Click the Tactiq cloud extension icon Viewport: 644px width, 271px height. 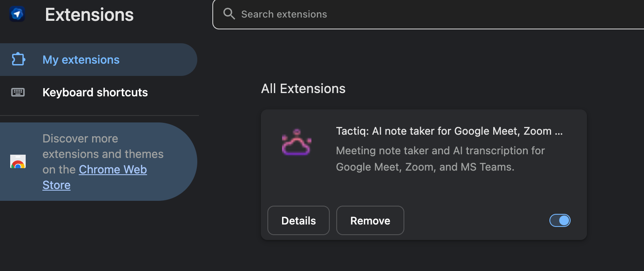point(296,143)
